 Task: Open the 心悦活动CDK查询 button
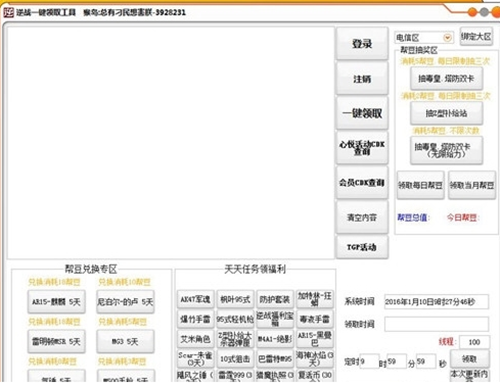tap(362, 148)
